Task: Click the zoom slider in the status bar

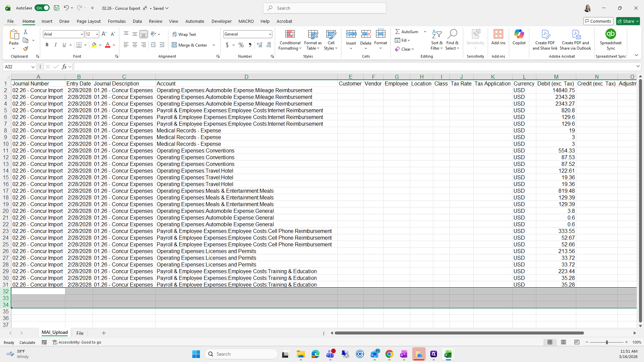Action: [606, 342]
